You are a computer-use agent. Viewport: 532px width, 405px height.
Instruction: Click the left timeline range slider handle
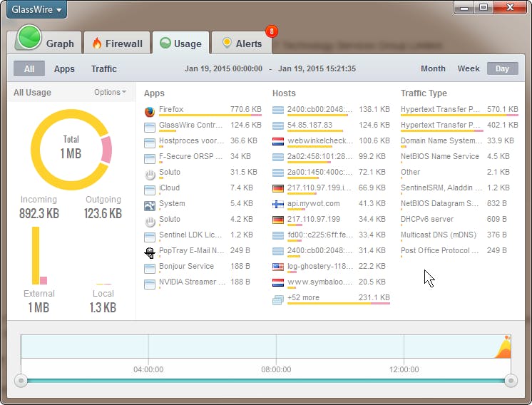[x=21, y=381]
